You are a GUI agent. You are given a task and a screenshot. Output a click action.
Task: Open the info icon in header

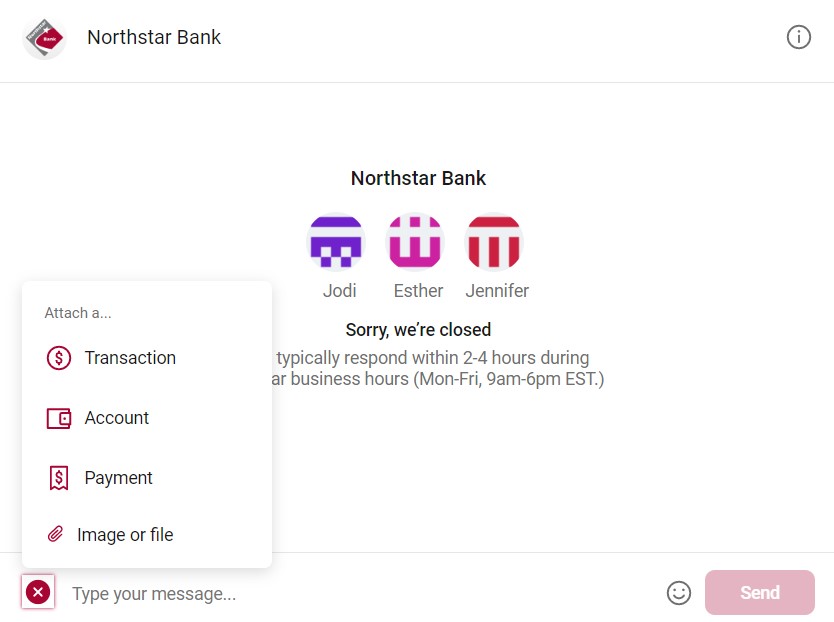click(798, 38)
